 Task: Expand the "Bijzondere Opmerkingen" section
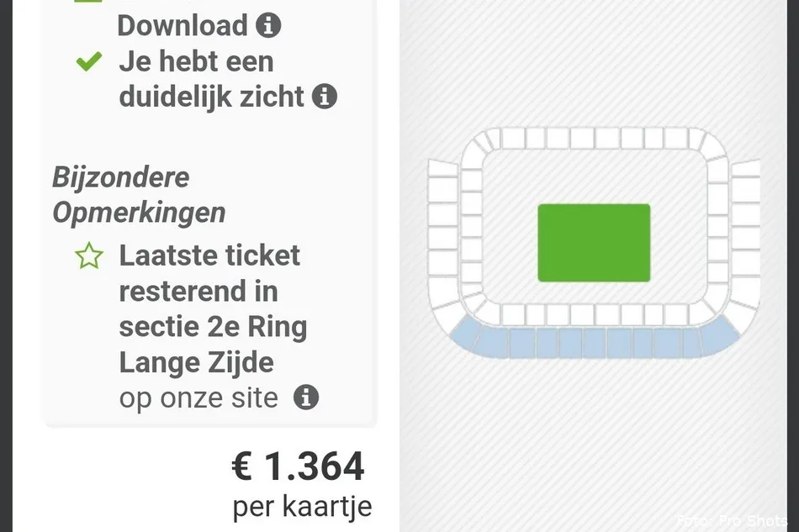tap(139, 195)
